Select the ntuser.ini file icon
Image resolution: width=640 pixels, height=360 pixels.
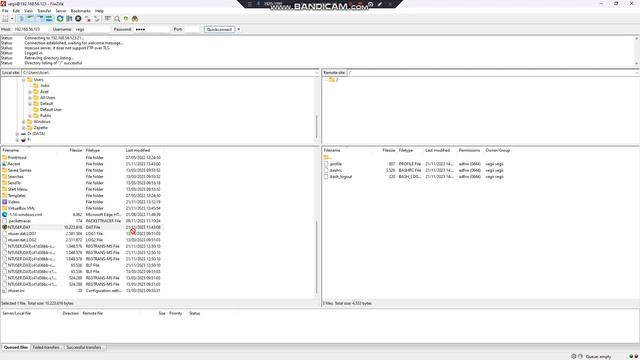coord(4,291)
